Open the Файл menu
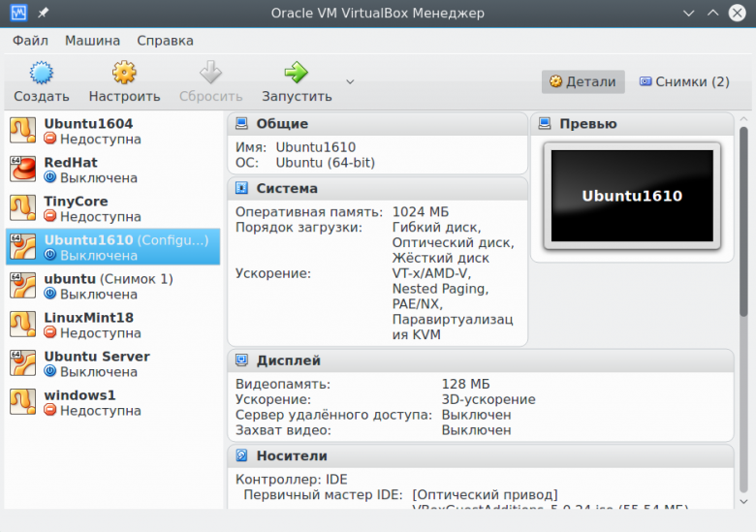756x532 pixels. [x=30, y=41]
